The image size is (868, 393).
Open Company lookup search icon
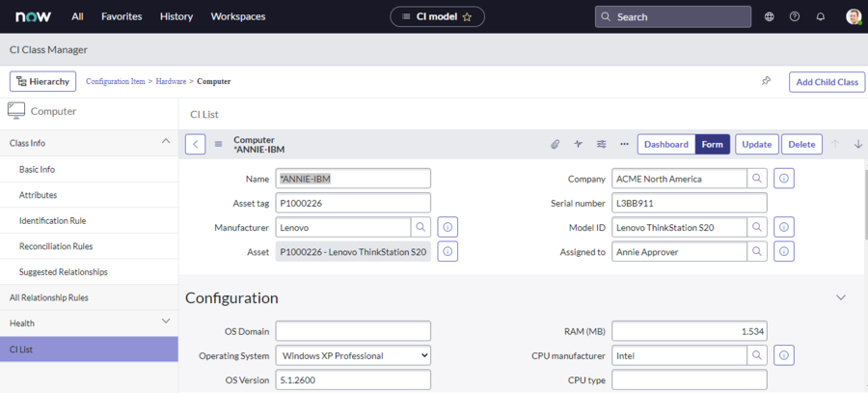(757, 179)
